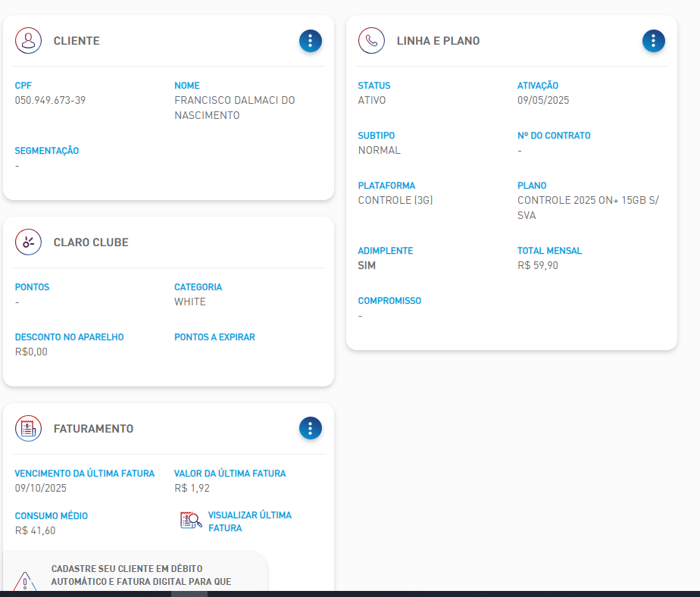
Task: Open Linha e Plano more options menu
Action: point(653,41)
